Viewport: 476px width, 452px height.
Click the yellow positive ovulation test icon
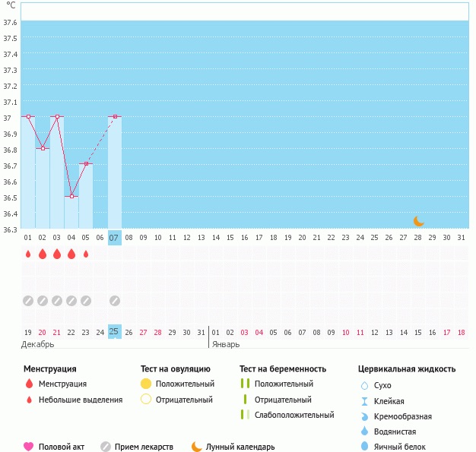click(146, 384)
